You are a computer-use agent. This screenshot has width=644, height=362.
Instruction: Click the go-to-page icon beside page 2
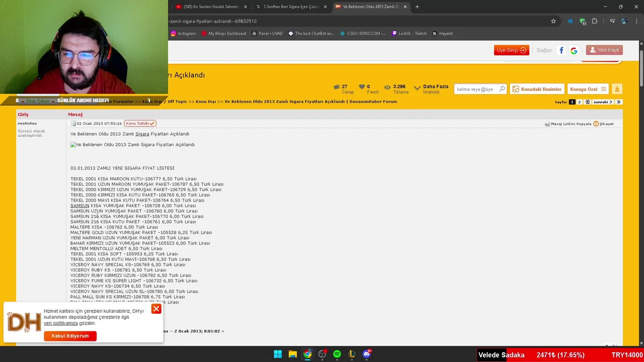click(x=587, y=102)
